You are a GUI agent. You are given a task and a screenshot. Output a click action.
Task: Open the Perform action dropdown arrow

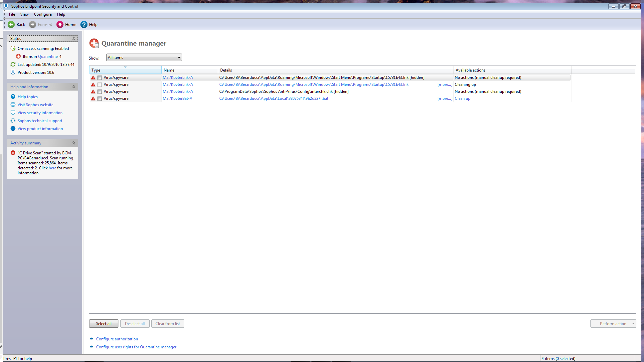(633, 324)
